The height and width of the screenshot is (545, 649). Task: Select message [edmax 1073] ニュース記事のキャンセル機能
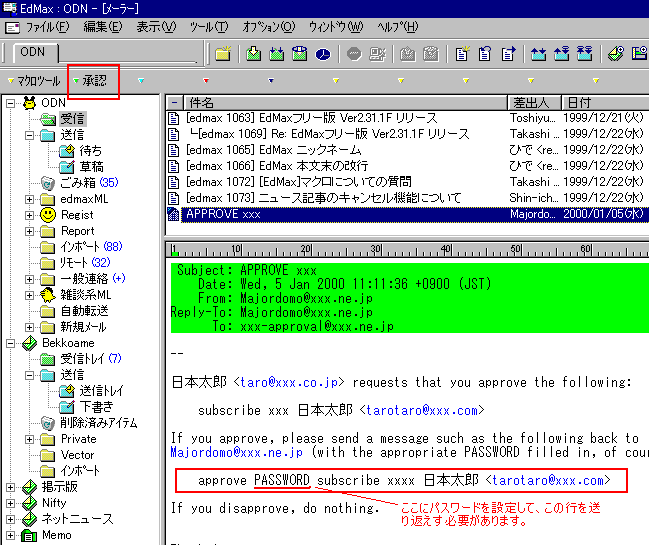coord(408,198)
